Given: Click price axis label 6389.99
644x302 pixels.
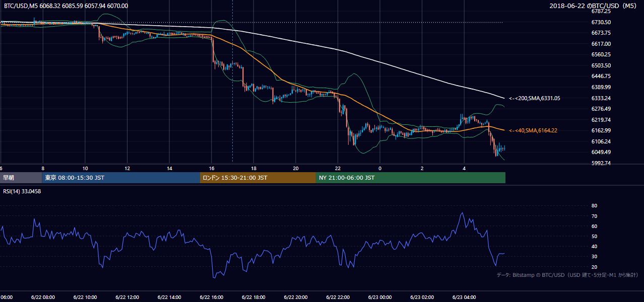Looking at the screenshot, I should click(x=601, y=87).
